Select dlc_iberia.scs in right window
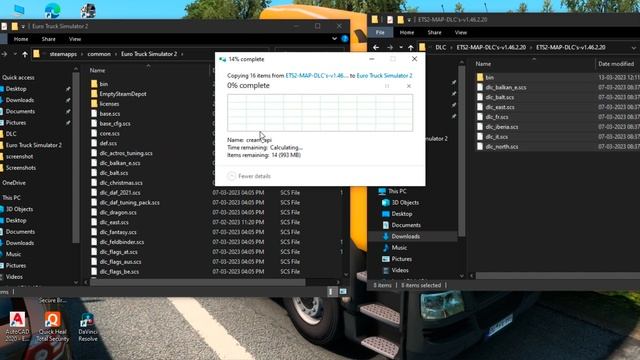640x360 pixels. pos(502,127)
